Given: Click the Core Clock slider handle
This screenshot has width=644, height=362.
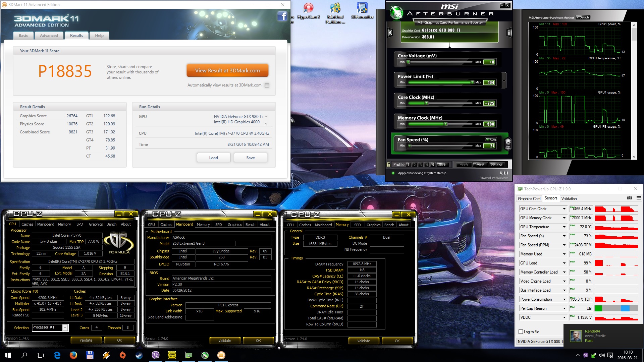Looking at the screenshot, I should 427,103.
